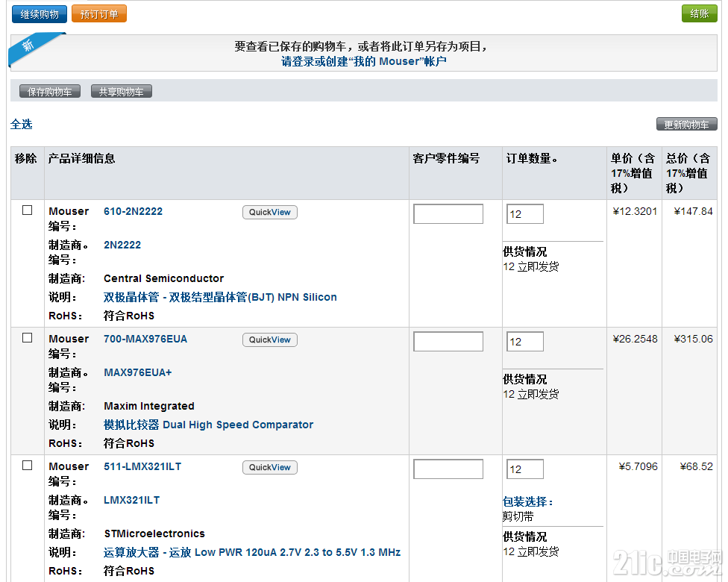728x582 pixels.
Task: Click the 产品详细信息 column header
Action: click(82, 158)
